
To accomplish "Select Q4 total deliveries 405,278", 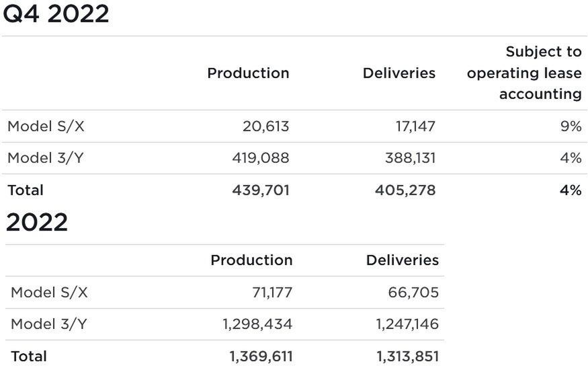I will click(x=405, y=190).
